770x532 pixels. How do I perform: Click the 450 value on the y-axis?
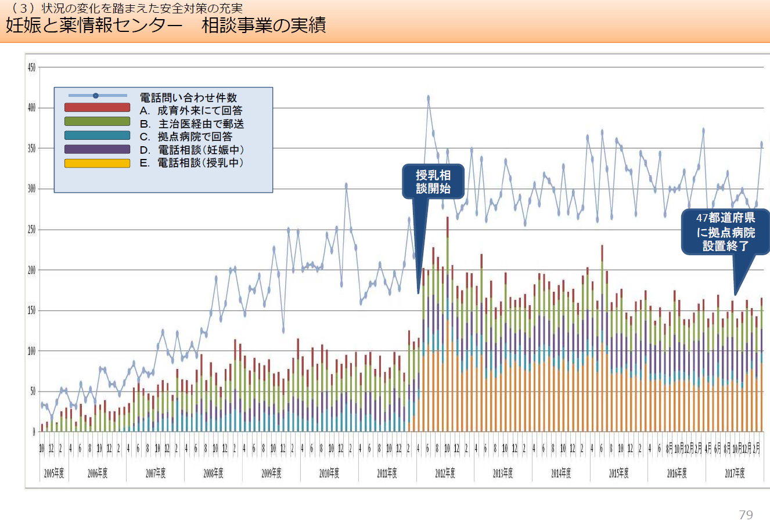tap(31, 68)
